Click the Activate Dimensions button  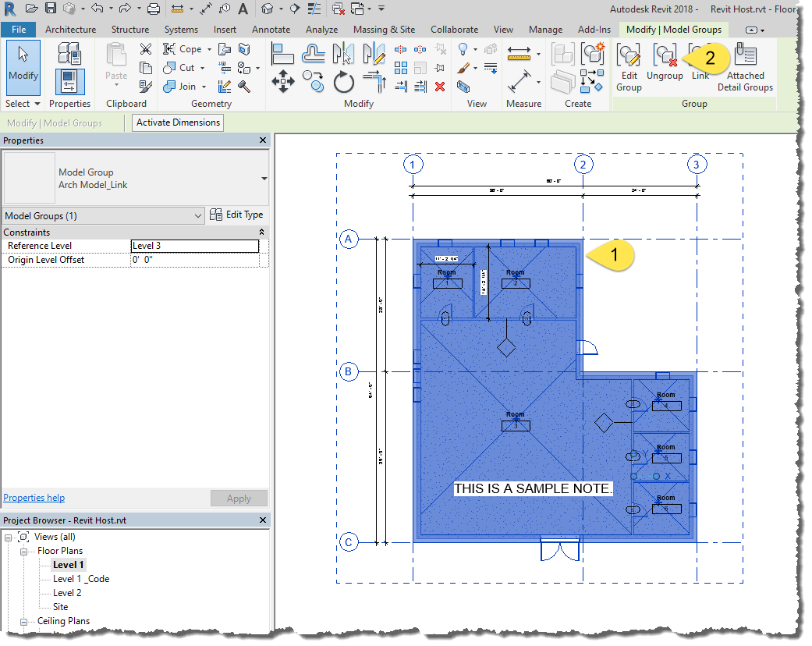coord(177,122)
